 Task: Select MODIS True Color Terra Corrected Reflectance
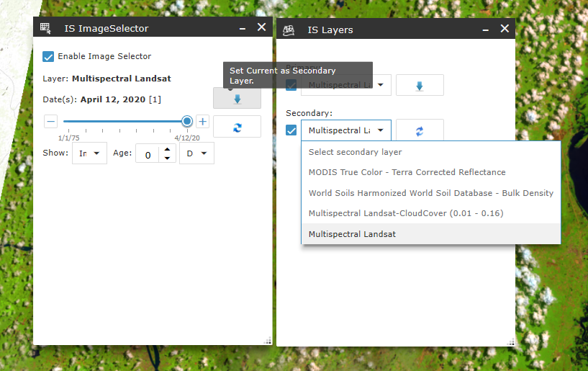(x=431, y=172)
